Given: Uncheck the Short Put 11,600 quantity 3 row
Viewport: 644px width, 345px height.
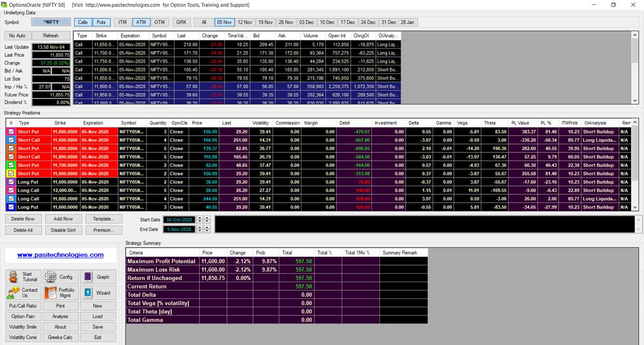Looking at the screenshot, I should click(x=11, y=131).
